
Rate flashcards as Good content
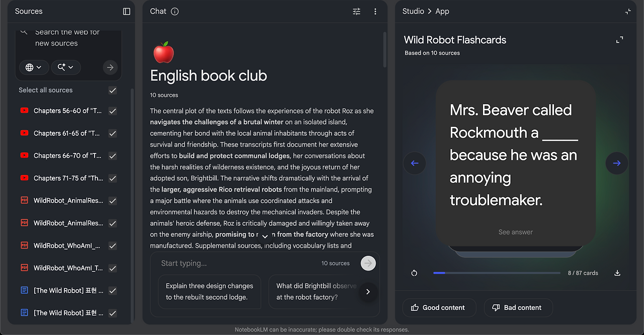439,307
